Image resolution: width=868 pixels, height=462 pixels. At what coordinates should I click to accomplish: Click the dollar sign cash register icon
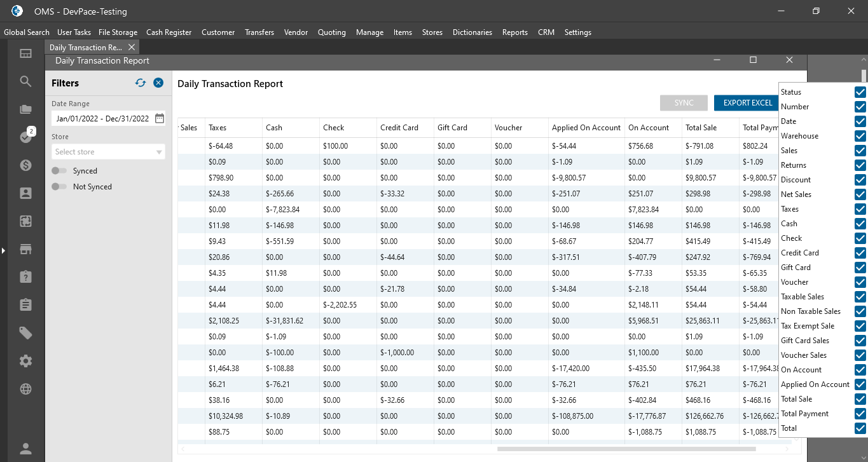coord(25,165)
